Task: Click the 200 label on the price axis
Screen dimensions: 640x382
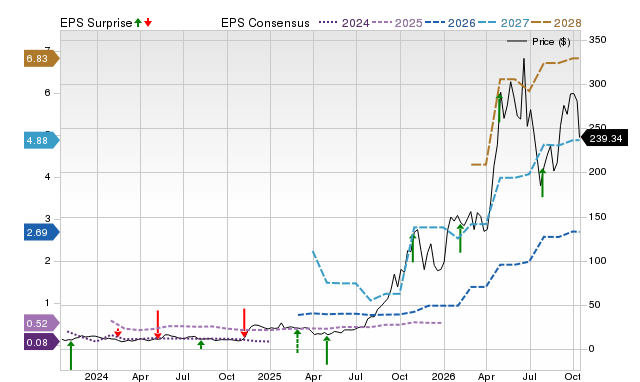Action: (x=598, y=172)
